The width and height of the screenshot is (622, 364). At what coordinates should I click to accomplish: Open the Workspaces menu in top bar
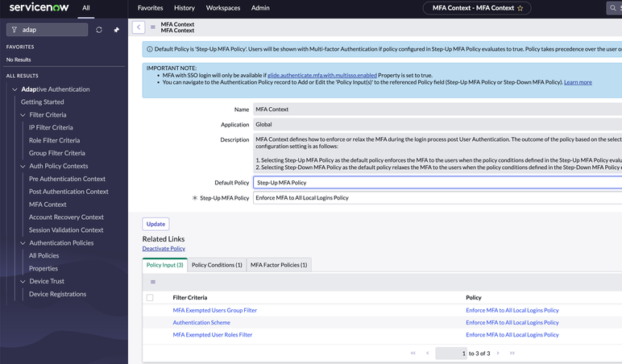click(x=223, y=8)
